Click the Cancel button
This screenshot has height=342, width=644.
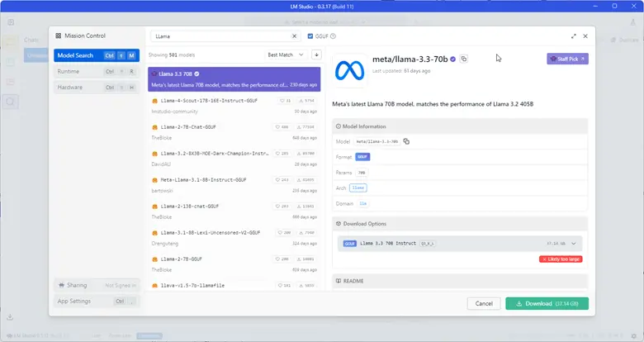[x=484, y=303]
